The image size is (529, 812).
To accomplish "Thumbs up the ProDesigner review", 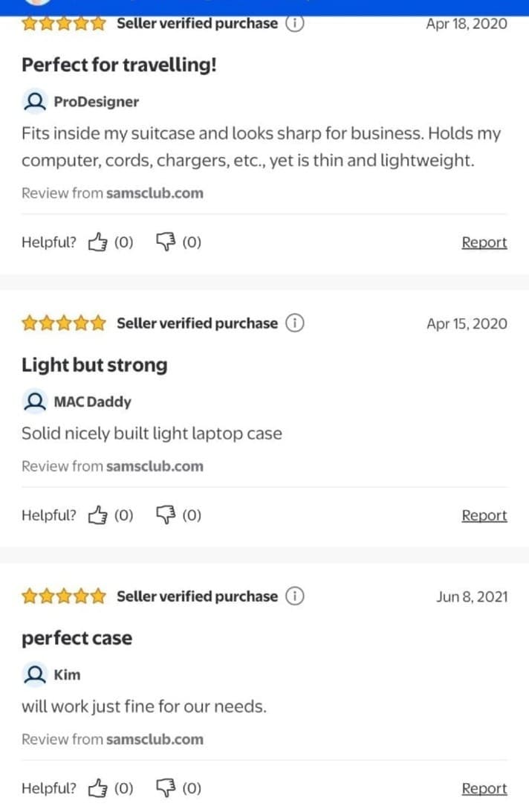I will (98, 242).
